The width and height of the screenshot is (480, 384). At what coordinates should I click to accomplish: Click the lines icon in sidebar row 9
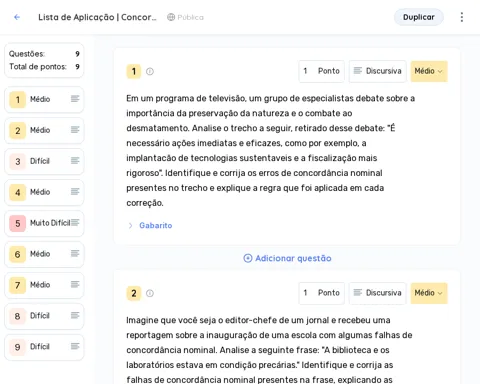click(x=75, y=346)
